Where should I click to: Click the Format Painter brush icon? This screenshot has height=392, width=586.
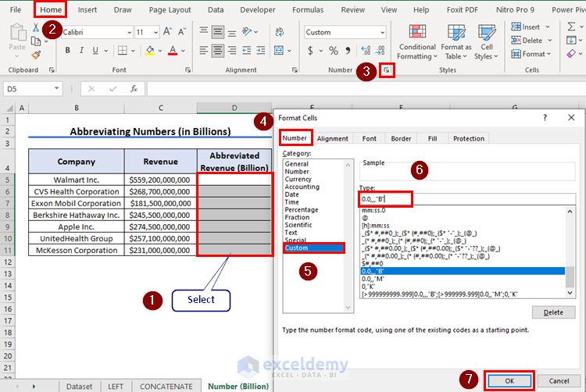(x=36, y=55)
